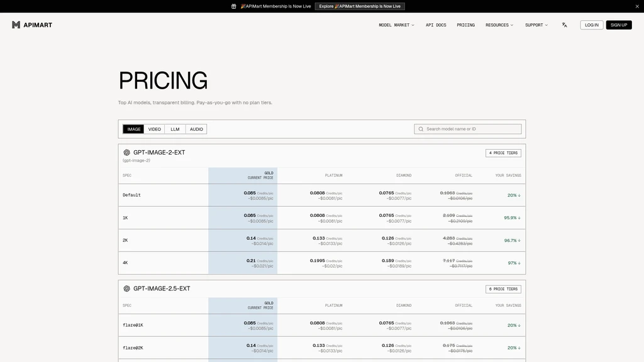Dismiss the membership banner with the X
Image resolution: width=644 pixels, height=362 pixels.
click(637, 6)
